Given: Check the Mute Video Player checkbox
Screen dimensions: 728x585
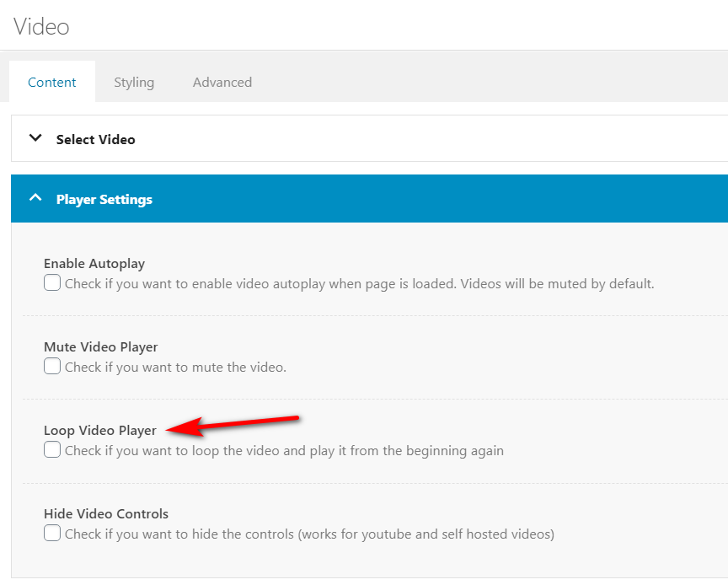Looking at the screenshot, I should click(52, 366).
